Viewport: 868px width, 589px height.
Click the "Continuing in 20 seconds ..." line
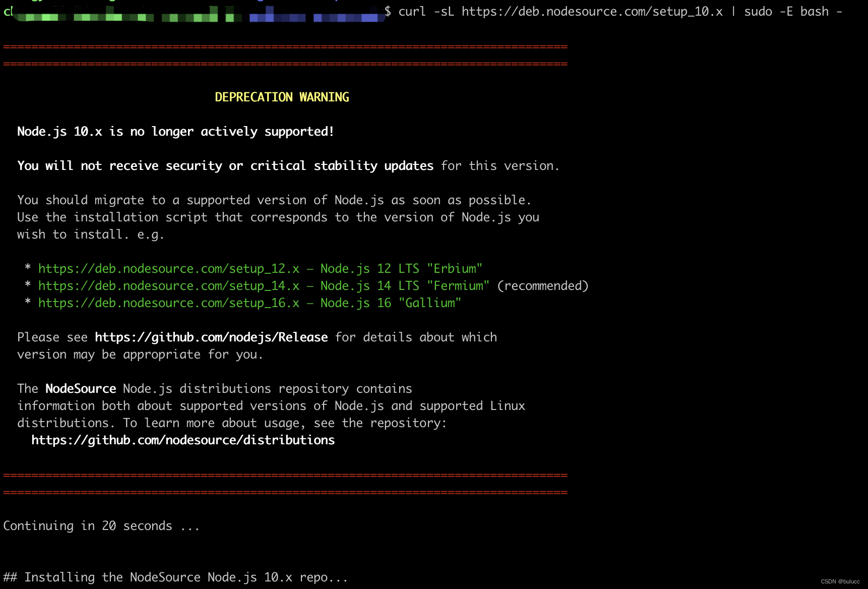[x=101, y=526]
